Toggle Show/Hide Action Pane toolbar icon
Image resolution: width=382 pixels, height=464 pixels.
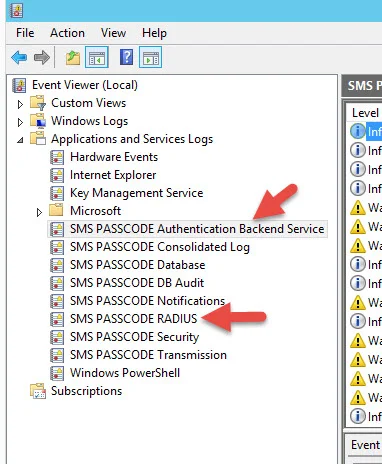click(x=150, y=57)
